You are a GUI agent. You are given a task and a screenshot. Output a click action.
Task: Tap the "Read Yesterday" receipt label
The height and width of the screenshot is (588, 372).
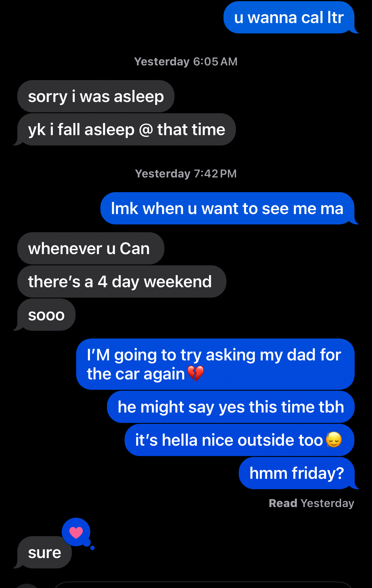pyautogui.click(x=311, y=503)
